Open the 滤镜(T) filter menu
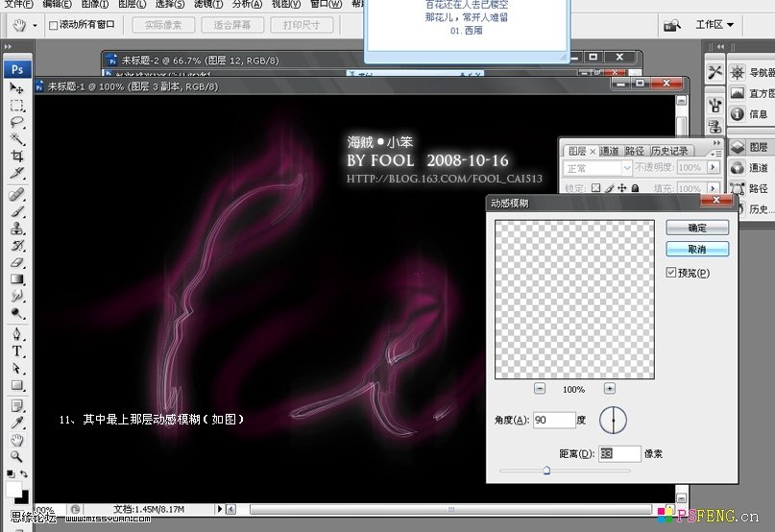Viewport: 775px width, 532px height. point(208,4)
